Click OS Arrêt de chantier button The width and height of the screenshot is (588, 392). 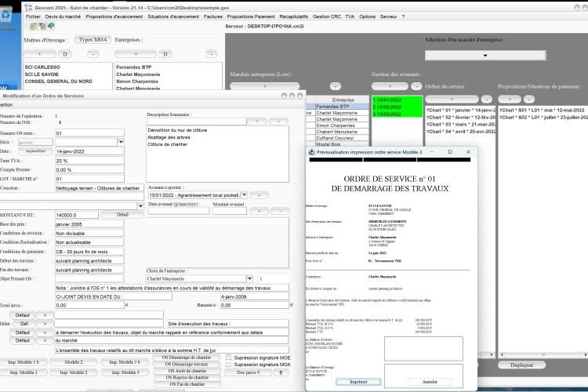tap(187, 371)
